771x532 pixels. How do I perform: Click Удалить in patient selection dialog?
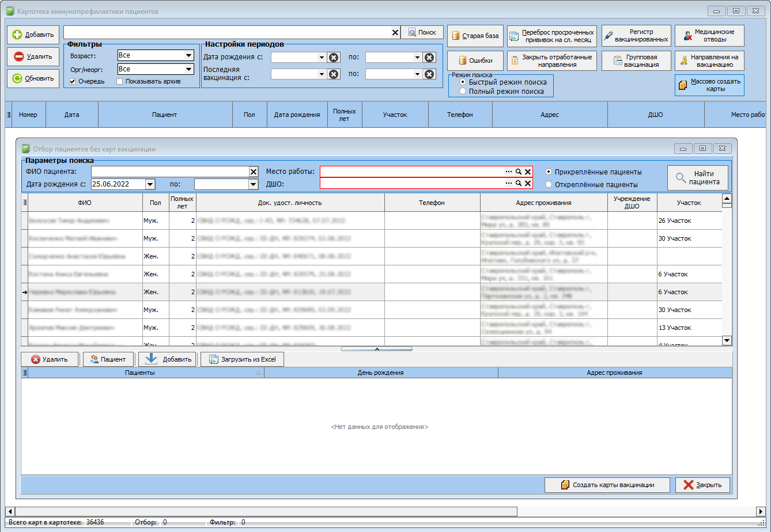(x=50, y=359)
